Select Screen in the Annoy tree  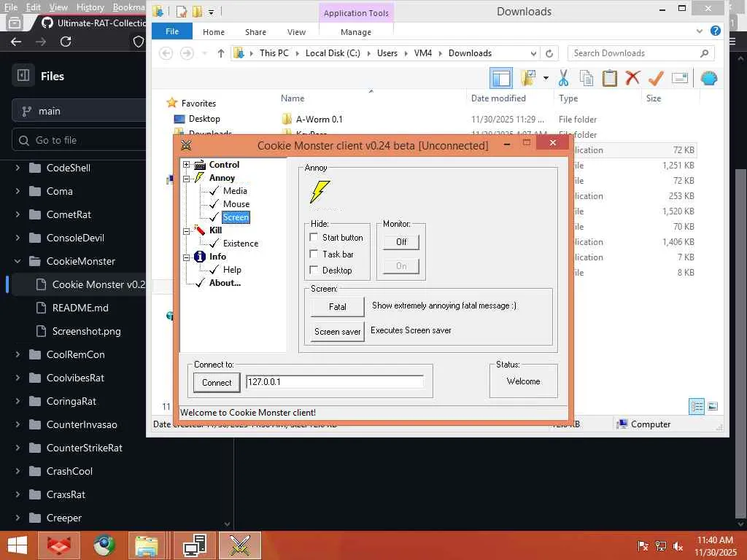coord(236,217)
